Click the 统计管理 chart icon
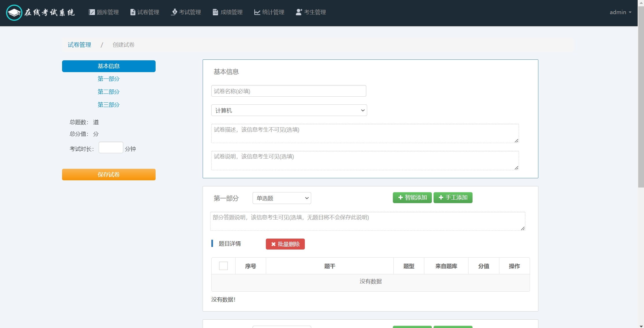 pyautogui.click(x=257, y=12)
